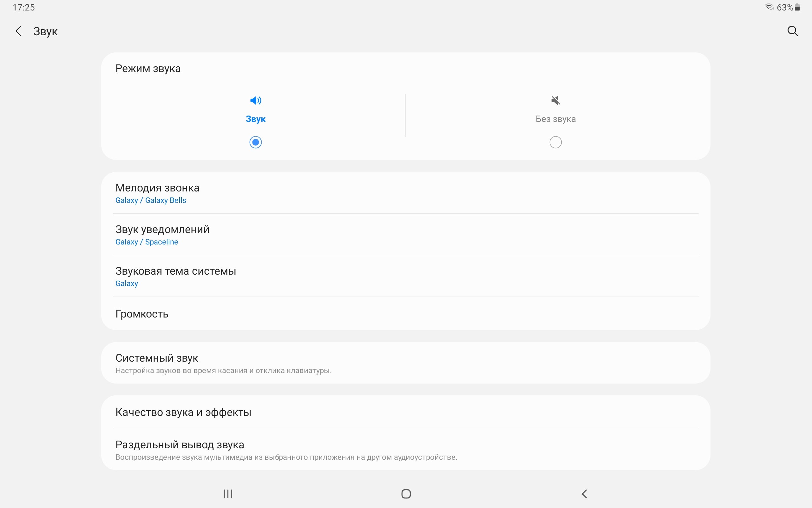Image resolution: width=812 pixels, height=508 pixels.
Task: Tap the muted speaker icon
Action: (x=556, y=100)
